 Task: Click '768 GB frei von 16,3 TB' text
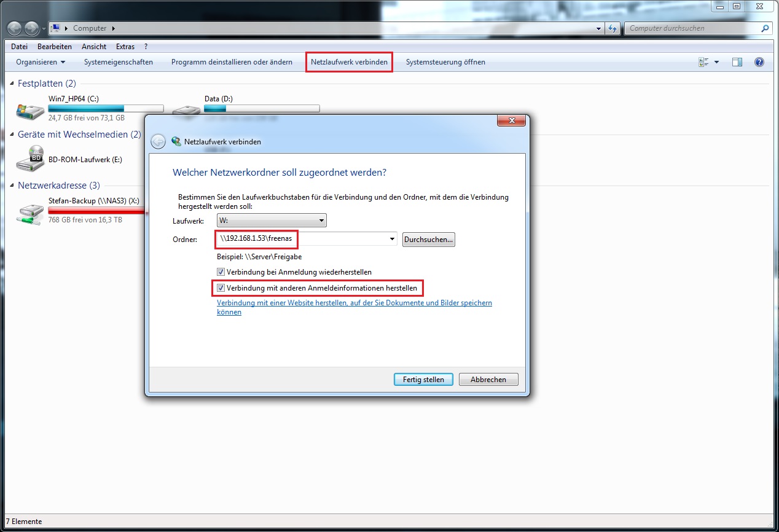[x=85, y=220]
